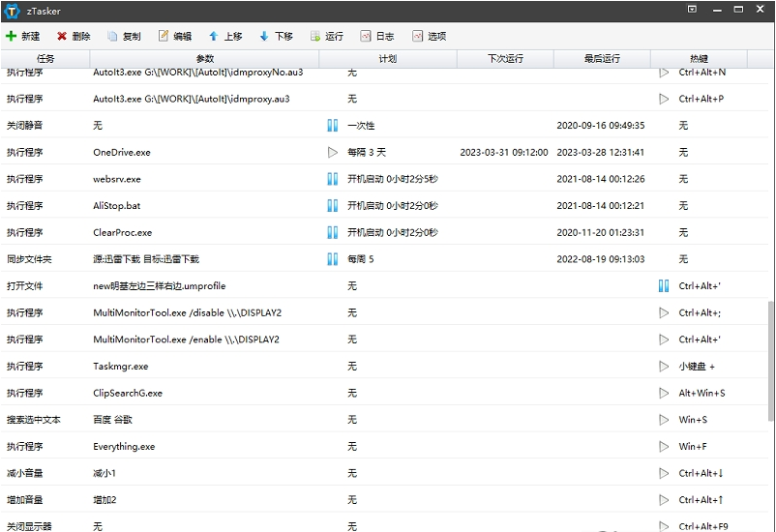This screenshot has width=776, height=532.
Task: Select the 增加2 volume task row
Action: 384,499
